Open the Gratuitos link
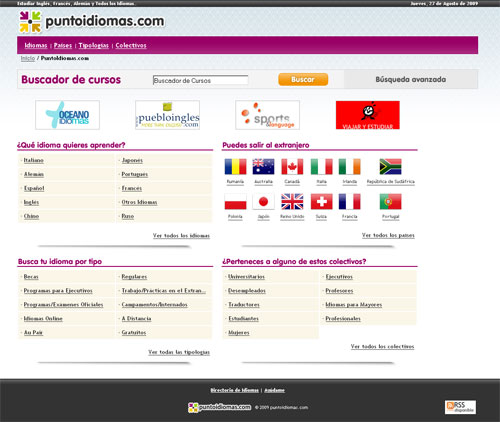500x422 pixels. coord(134,333)
